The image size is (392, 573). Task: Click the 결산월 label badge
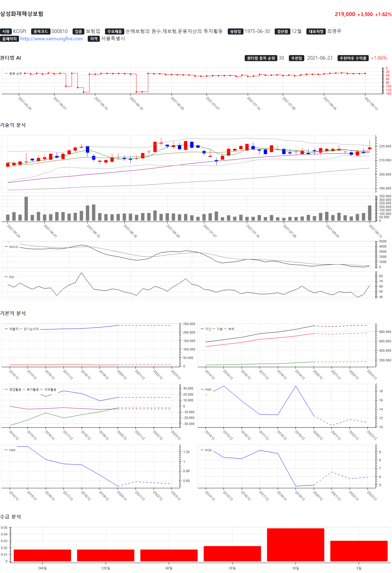click(283, 31)
